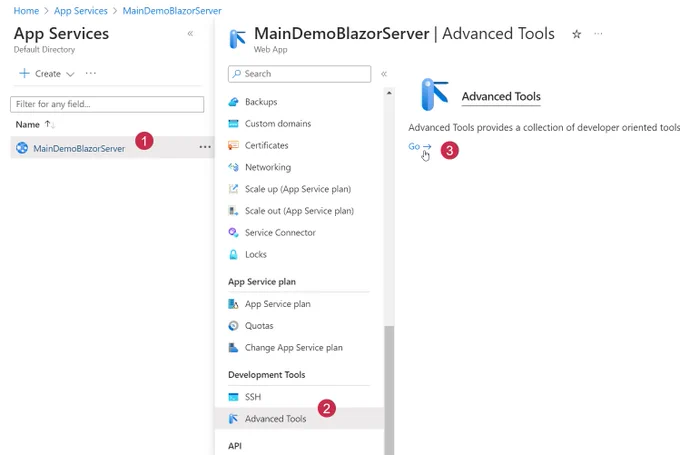Sort the list by the Name column
680x455 pixels.
click(x=35, y=124)
